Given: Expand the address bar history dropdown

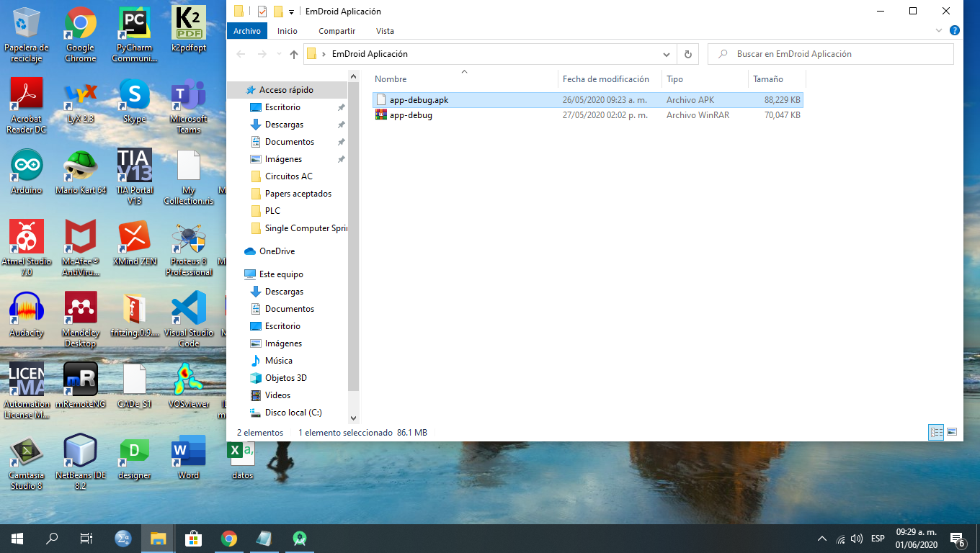Looking at the screenshot, I should click(x=667, y=54).
